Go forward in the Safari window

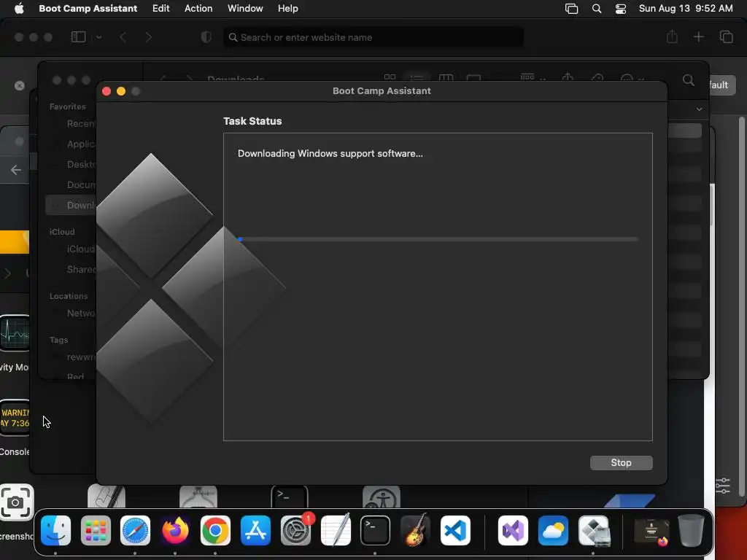[x=148, y=37]
